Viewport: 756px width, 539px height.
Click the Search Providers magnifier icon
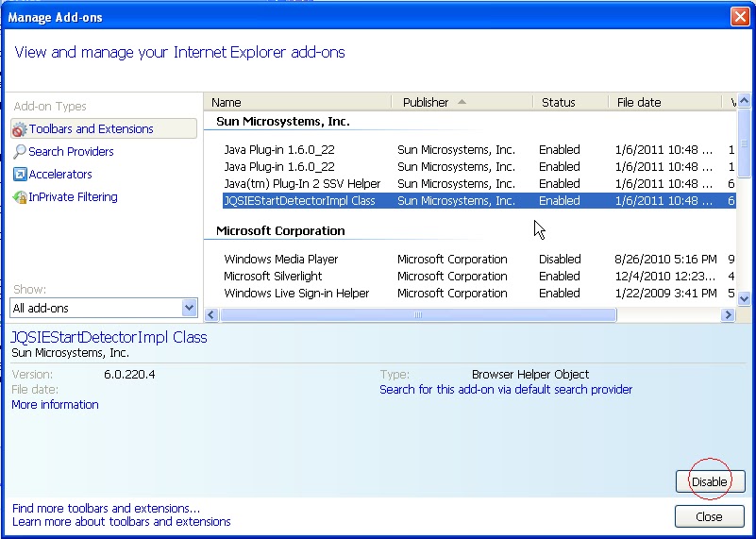coord(19,151)
